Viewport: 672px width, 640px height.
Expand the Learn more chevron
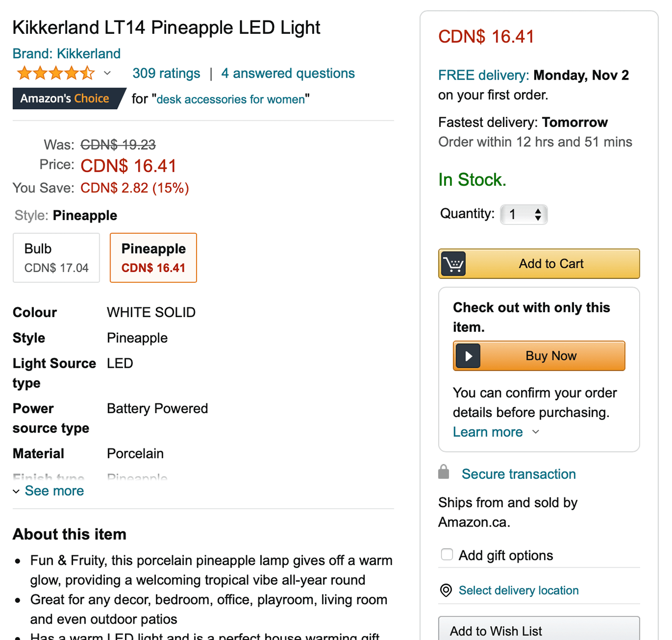pos(536,432)
